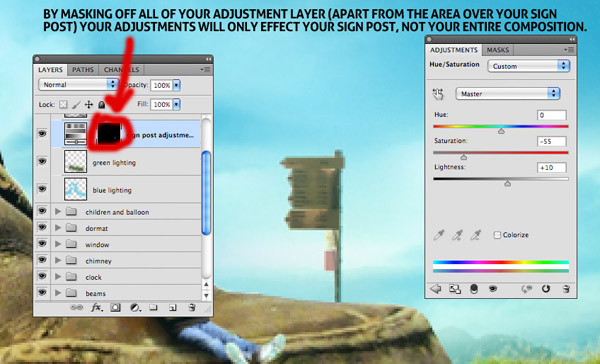Return to adjustment list arrow
Viewport: 600px width, 364px height.
[435, 289]
